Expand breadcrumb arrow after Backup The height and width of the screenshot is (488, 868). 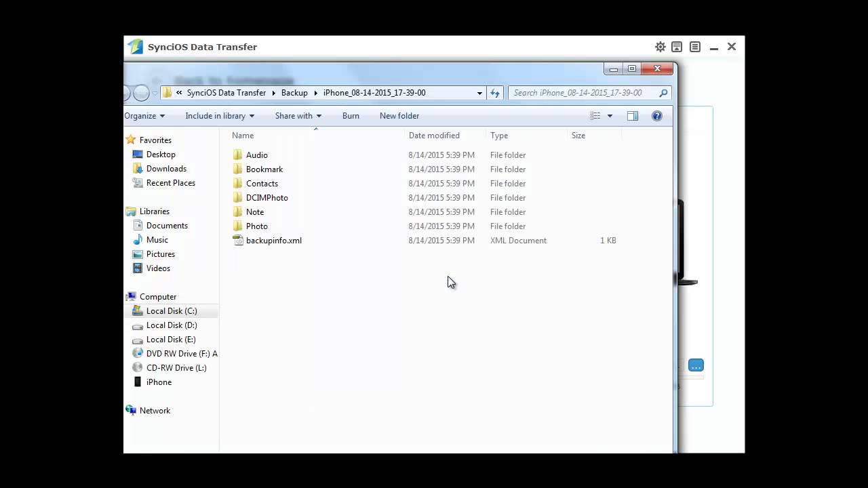tap(316, 93)
